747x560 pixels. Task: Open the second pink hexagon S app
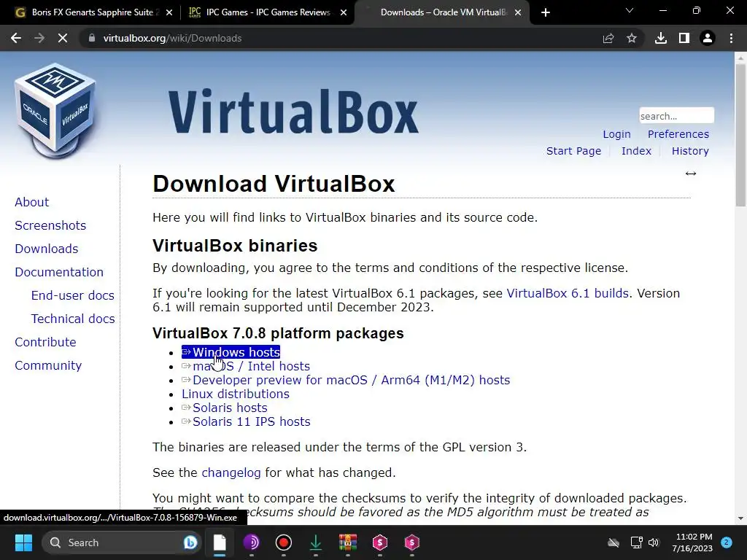411,542
